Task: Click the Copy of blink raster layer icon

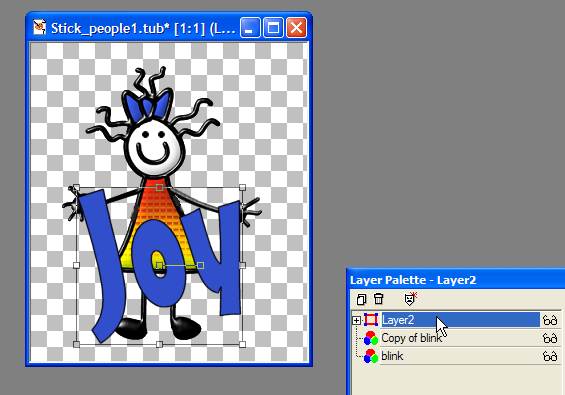Action: (x=371, y=338)
